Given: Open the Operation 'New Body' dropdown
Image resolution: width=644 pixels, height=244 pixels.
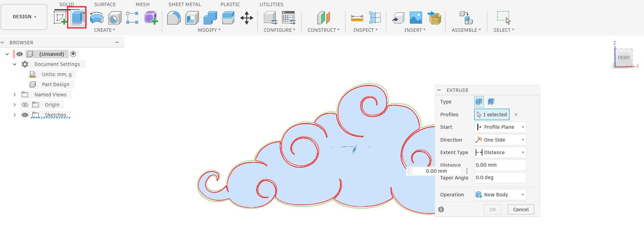Looking at the screenshot, I should point(500,195).
